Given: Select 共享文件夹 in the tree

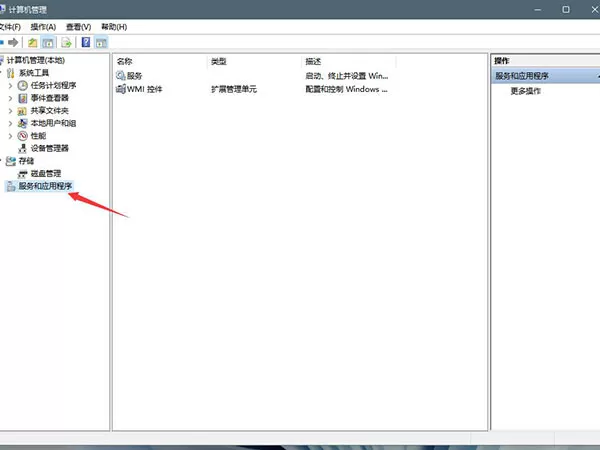Looking at the screenshot, I should point(49,111).
